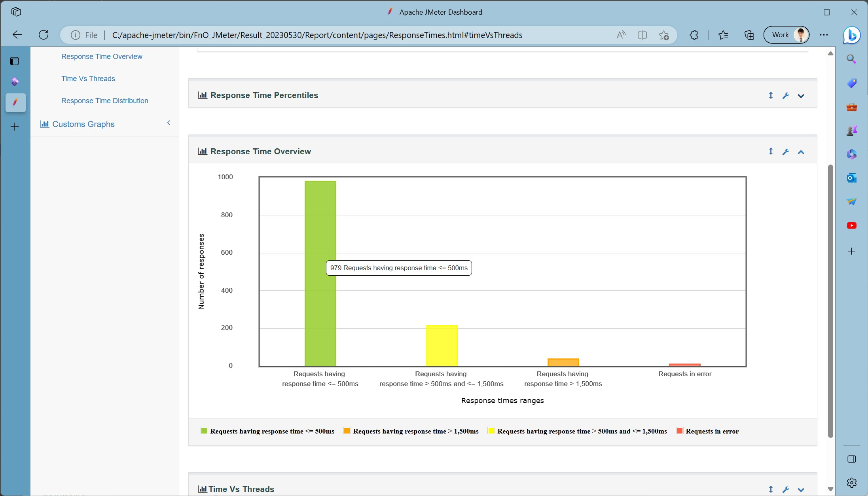
Task: Open sidebar Outlook icon
Action: 851,178
